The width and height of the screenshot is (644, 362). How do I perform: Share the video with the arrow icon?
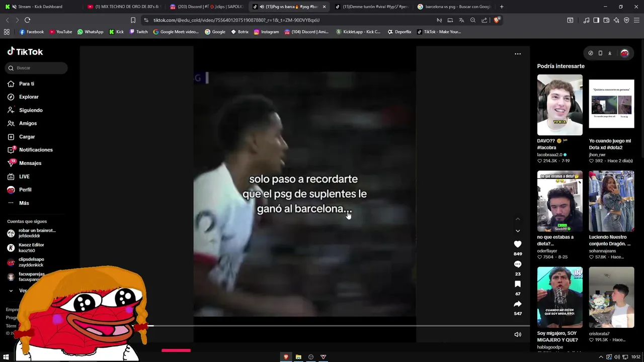[x=518, y=304]
